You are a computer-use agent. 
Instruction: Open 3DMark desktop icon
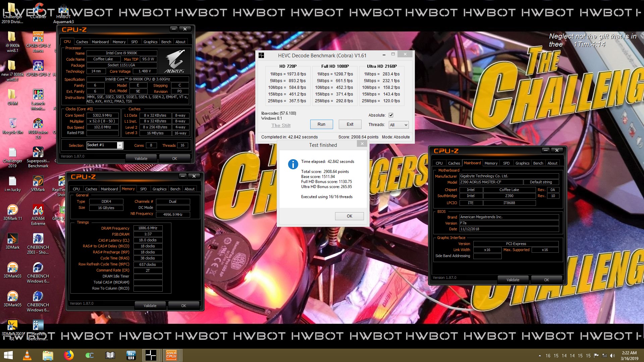pos(12,241)
